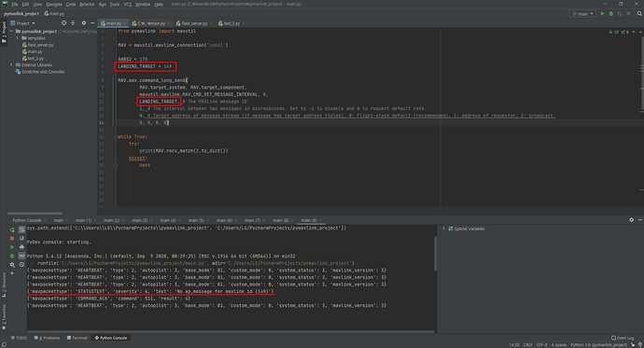Switch to main (9) console tab

pyautogui.click(x=310, y=220)
